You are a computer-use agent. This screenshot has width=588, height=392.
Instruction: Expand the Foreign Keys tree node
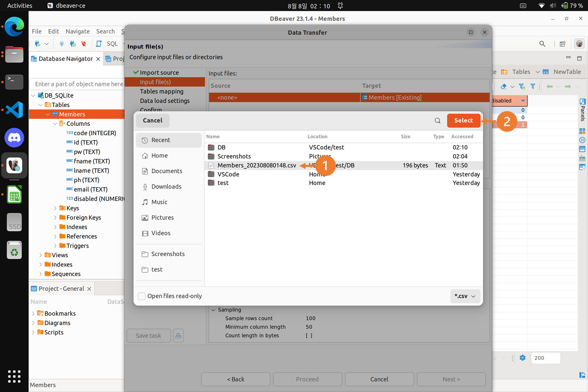click(55, 218)
